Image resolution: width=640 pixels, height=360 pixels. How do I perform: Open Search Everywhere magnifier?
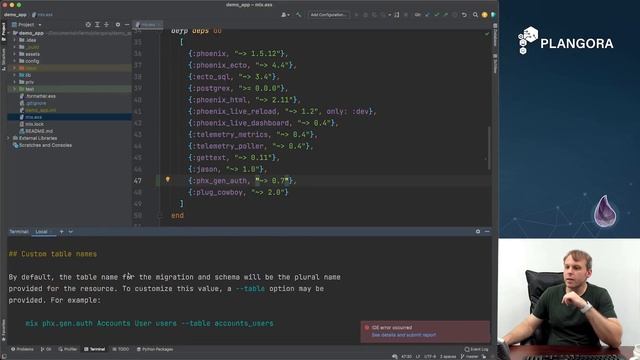475,15
